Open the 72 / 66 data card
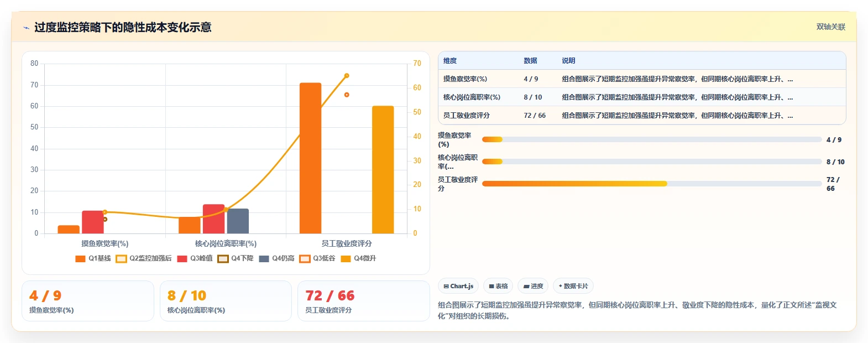 (364, 301)
